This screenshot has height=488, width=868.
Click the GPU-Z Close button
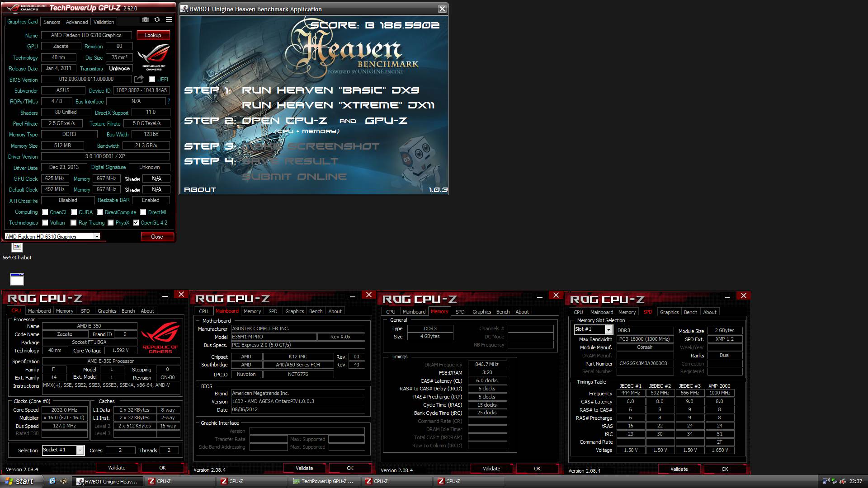157,237
